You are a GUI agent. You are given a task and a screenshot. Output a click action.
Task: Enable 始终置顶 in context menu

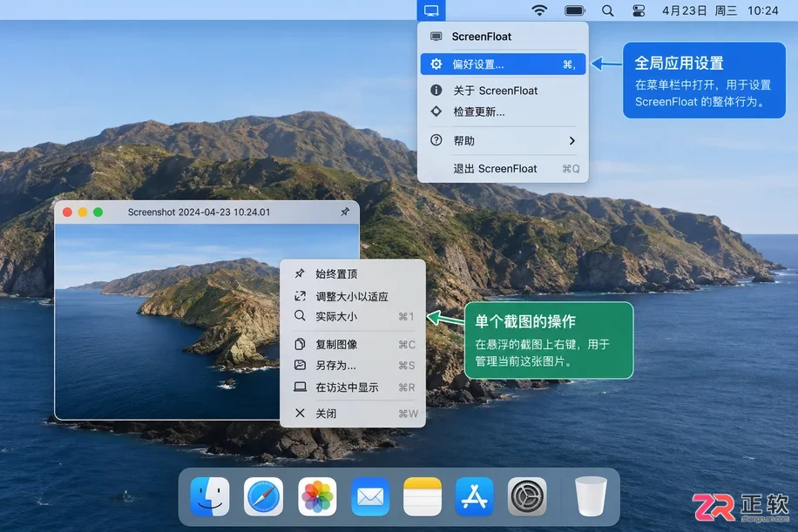tap(353, 273)
